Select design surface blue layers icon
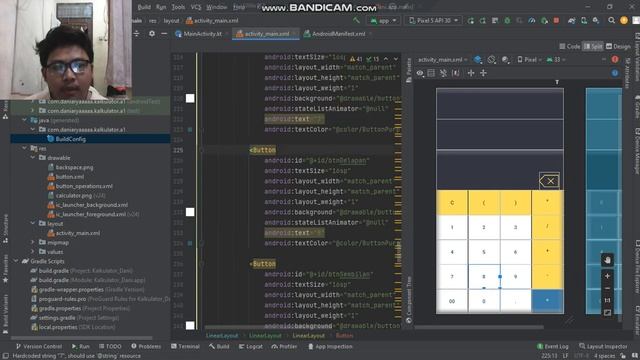 pyautogui.click(x=478, y=60)
